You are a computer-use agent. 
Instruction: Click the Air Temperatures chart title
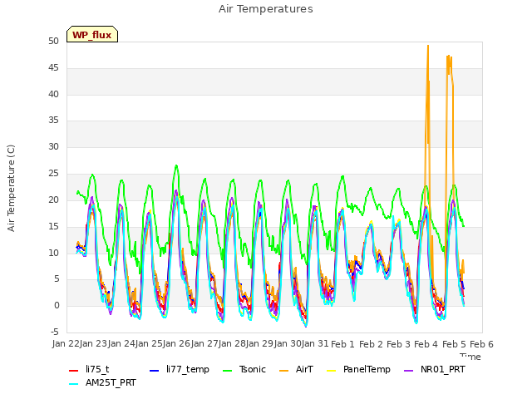coord(266,9)
